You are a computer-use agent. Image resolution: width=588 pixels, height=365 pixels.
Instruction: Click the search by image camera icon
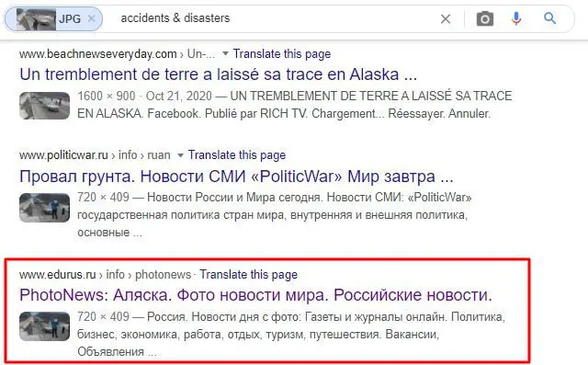(x=484, y=18)
